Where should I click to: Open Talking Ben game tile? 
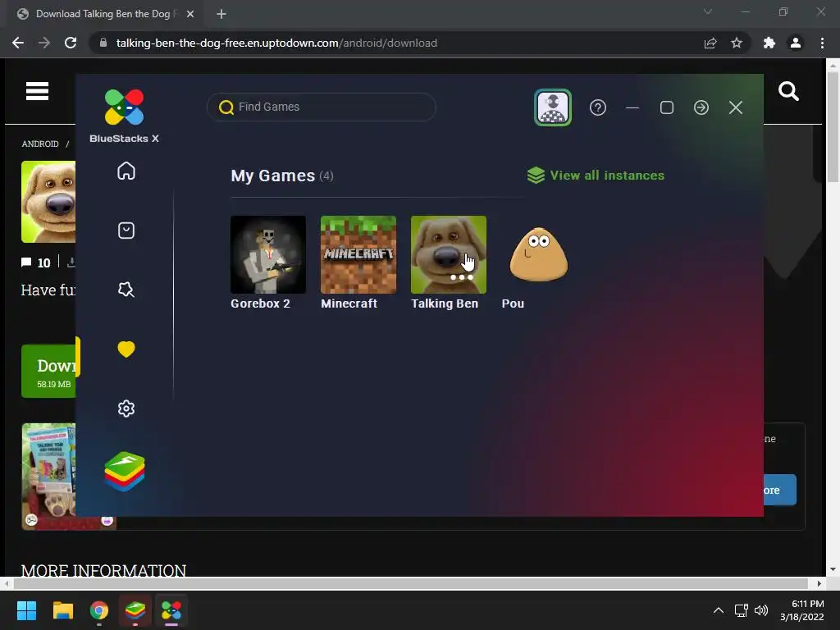[449, 254]
